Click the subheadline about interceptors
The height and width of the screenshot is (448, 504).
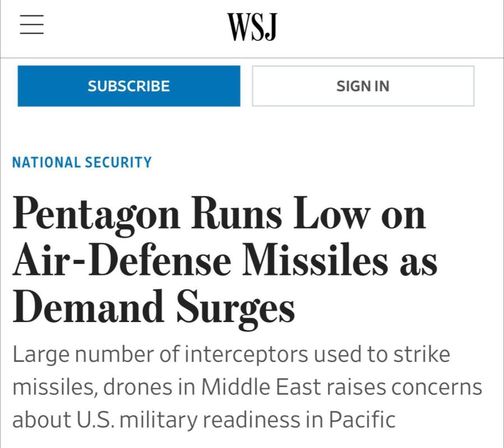[247, 387]
